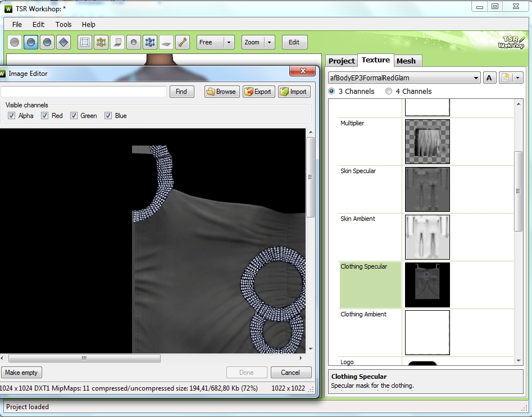Toggle the floor plane icon
The image size is (532, 417).
166,42
